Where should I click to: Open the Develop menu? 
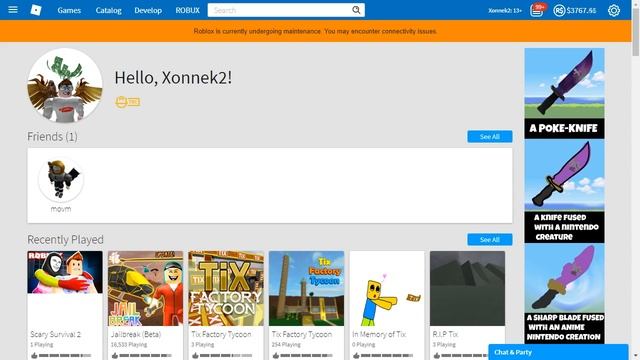pos(148,10)
